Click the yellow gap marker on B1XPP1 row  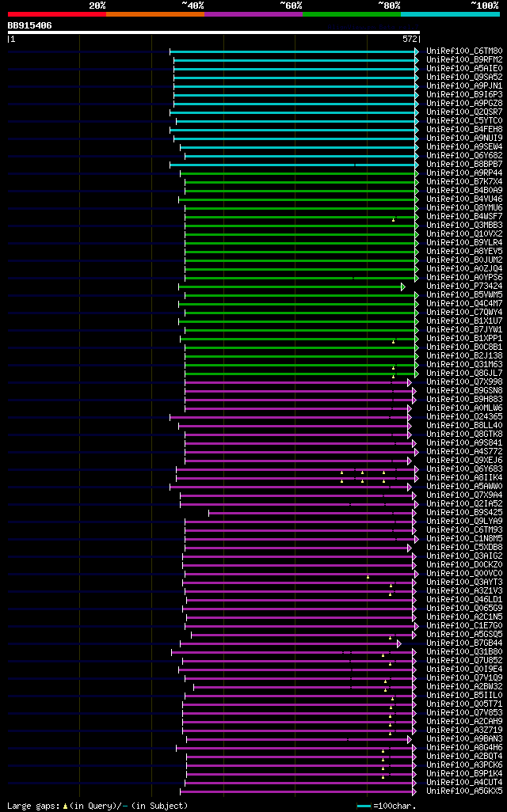pyautogui.click(x=394, y=342)
